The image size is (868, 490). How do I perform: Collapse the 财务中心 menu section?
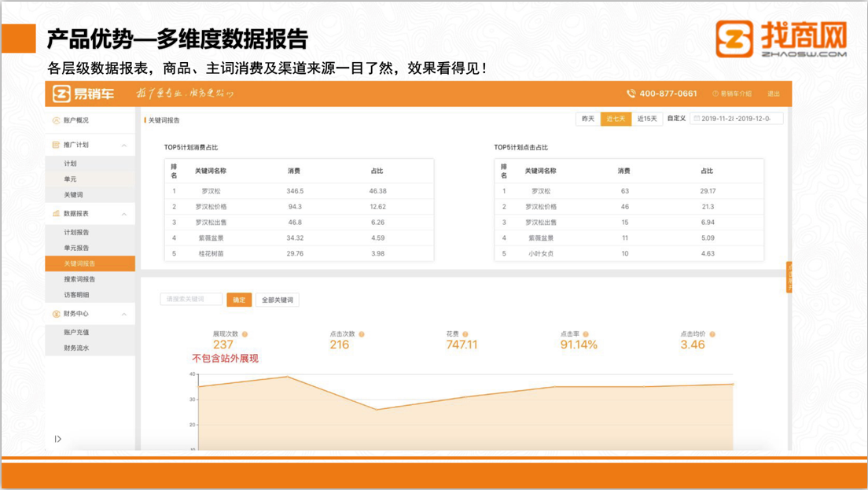click(124, 315)
